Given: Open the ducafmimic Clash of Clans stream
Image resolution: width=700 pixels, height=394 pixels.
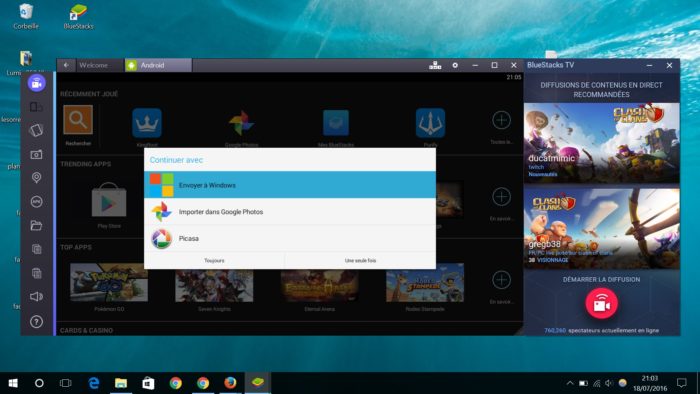Looking at the screenshot, I should click(x=602, y=143).
